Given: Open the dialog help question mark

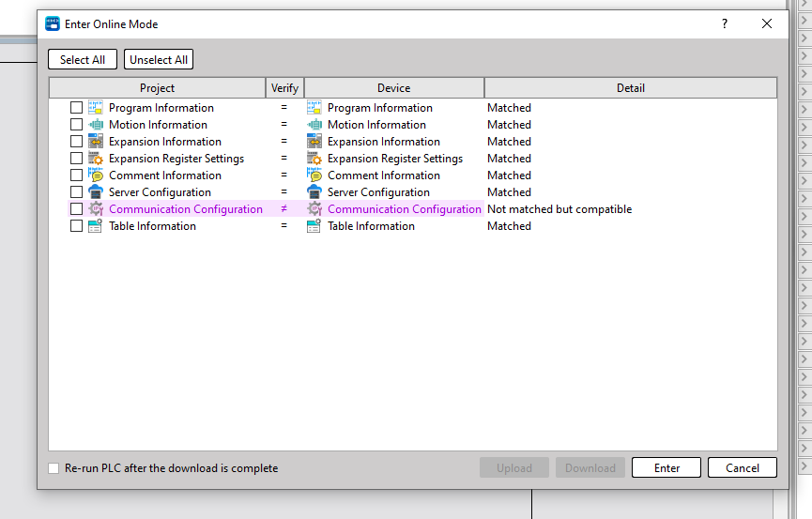Looking at the screenshot, I should [x=724, y=24].
